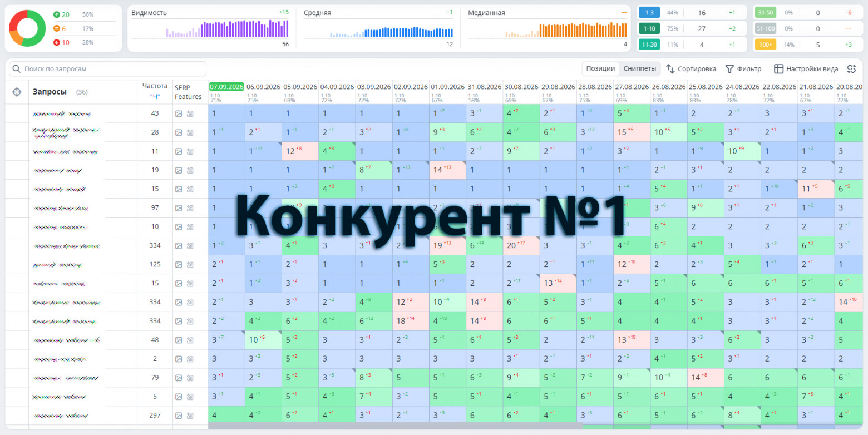Click the sort arrows icon beside Сортировка

click(x=670, y=69)
